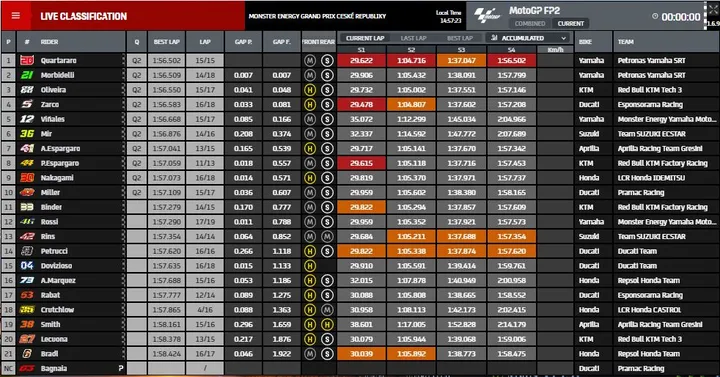Click Bradl's orange S2 cell 1:05.892
Screen dimensions: 720x377
[x=411, y=354]
